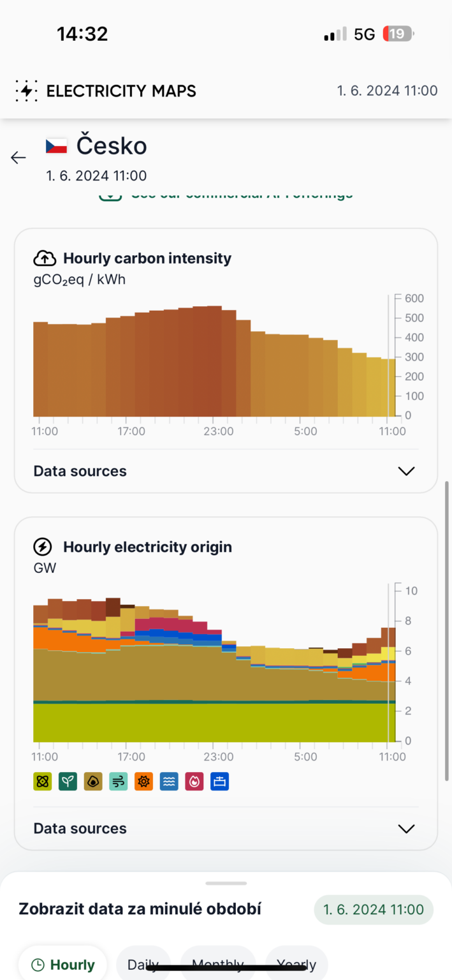The image size is (452, 980).
Task: Expand Data sources under electricity origin chart
Action: click(x=406, y=828)
